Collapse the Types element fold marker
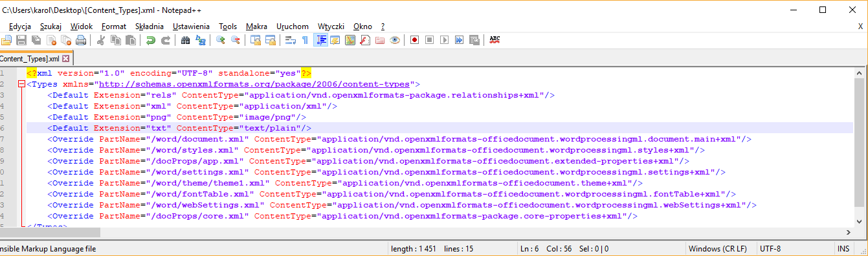The image size is (868, 256). [x=21, y=84]
